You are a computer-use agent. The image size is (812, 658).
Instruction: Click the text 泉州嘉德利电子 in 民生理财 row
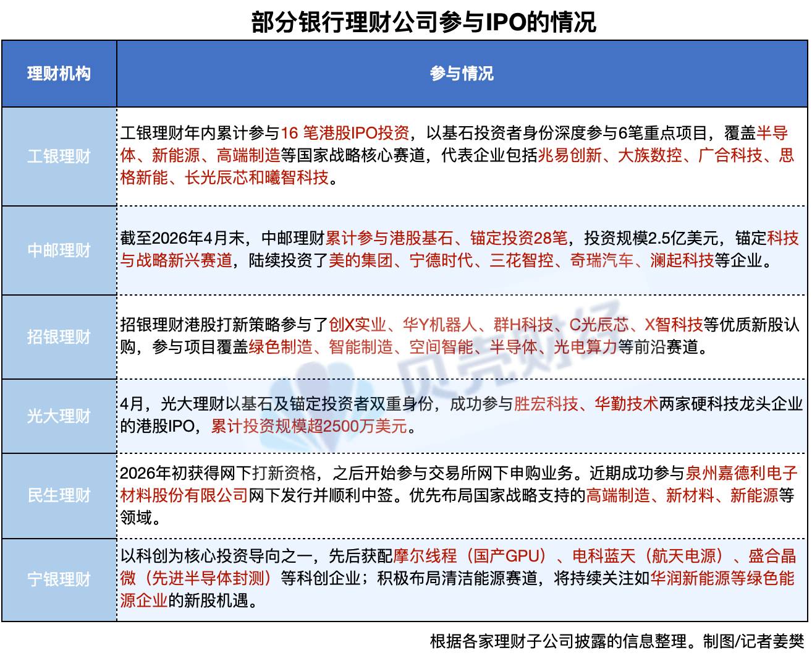[742, 473]
